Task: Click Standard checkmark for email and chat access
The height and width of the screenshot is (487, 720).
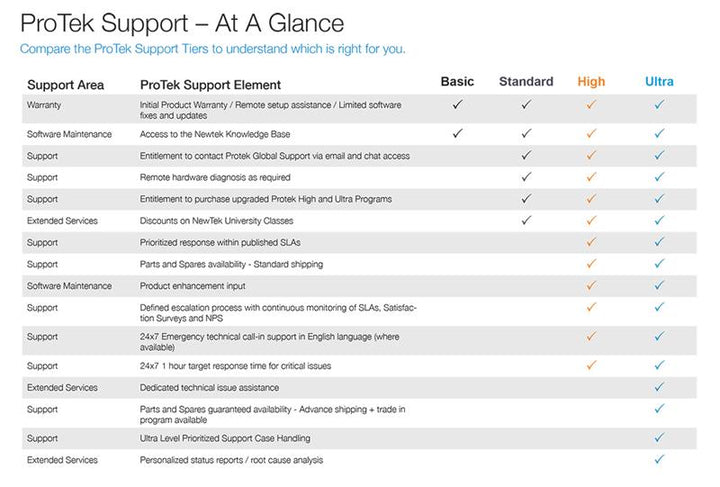Action: [x=526, y=155]
